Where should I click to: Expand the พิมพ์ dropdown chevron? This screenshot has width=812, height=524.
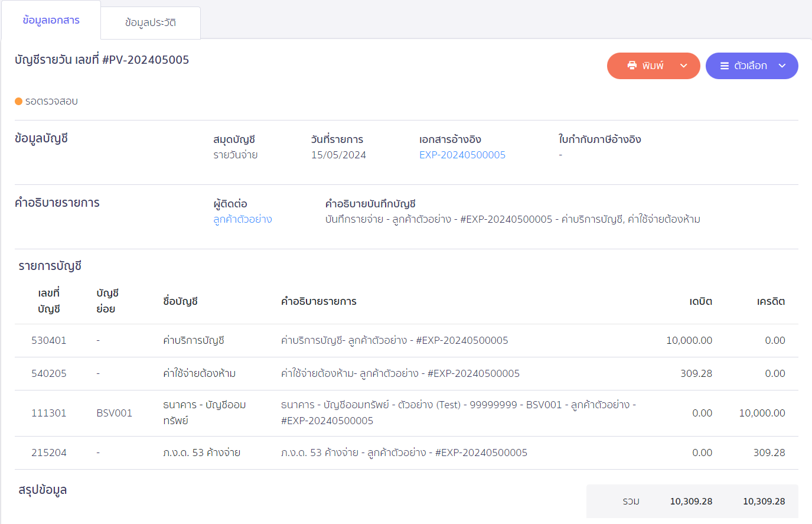pos(684,66)
